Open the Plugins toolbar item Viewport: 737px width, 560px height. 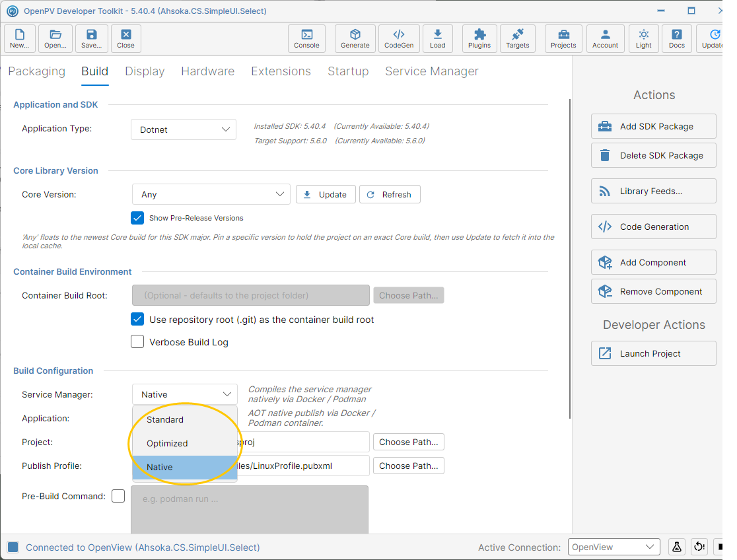(479, 38)
